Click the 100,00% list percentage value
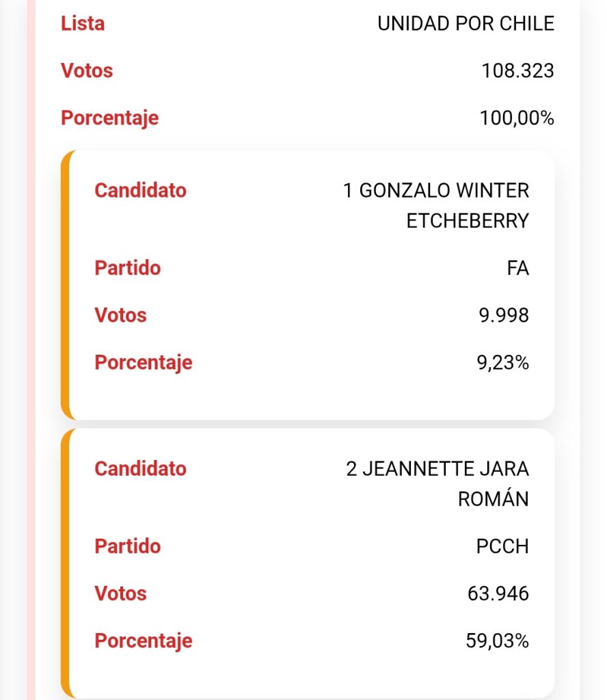Screen dimensions: 607x700 (x=517, y=118)
